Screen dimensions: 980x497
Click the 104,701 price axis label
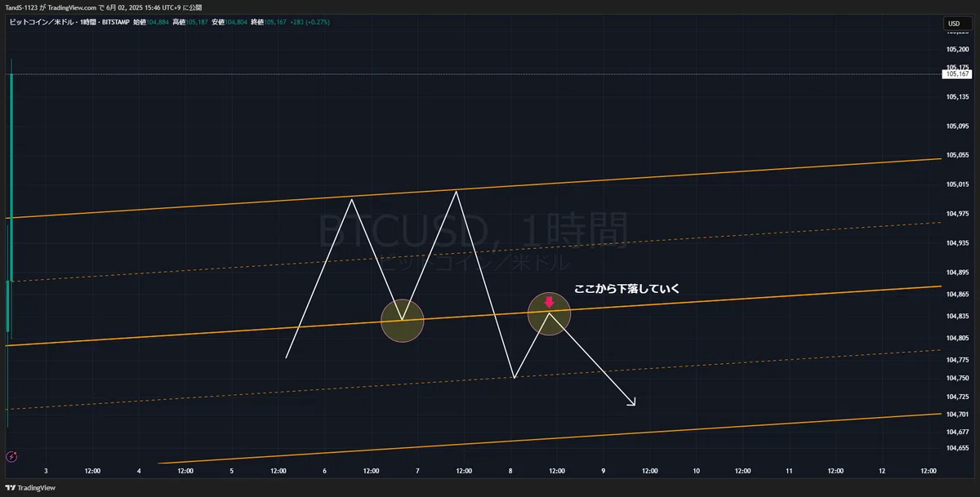point(957,414)
